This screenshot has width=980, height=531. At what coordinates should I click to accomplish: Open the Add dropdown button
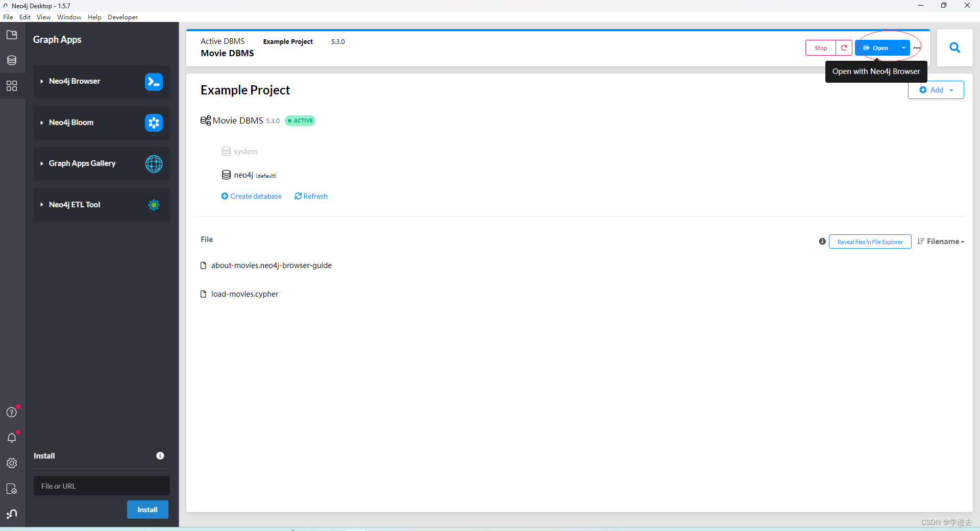936,90
